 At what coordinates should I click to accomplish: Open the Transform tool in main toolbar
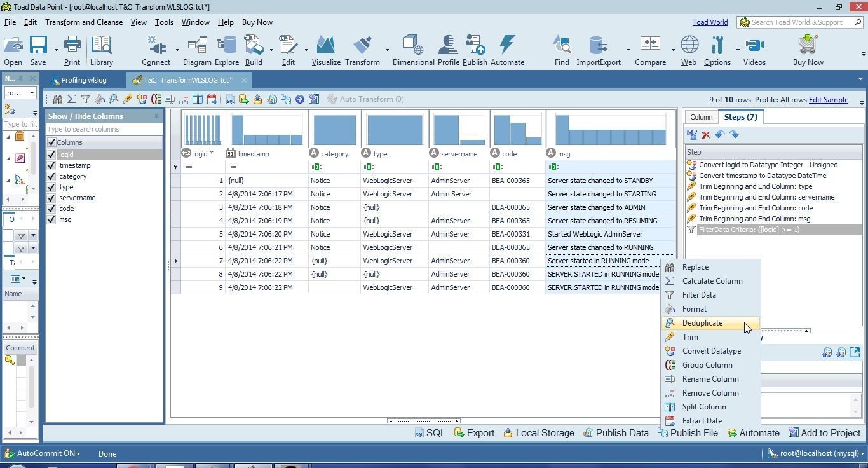tap(362, 51)
